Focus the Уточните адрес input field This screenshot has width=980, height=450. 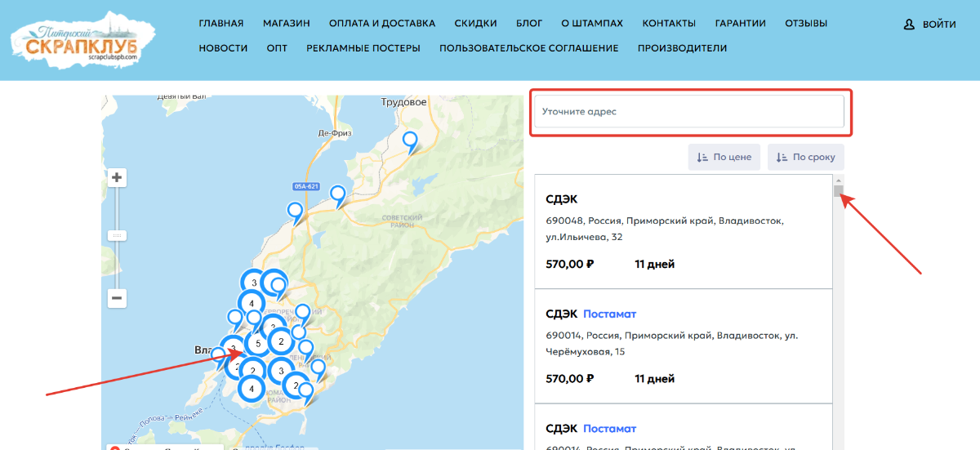pos(689,111)
